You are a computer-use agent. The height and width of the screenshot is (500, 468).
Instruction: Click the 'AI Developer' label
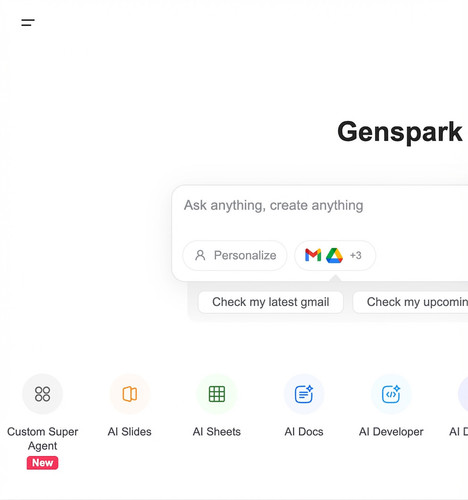tap(391, 432)
